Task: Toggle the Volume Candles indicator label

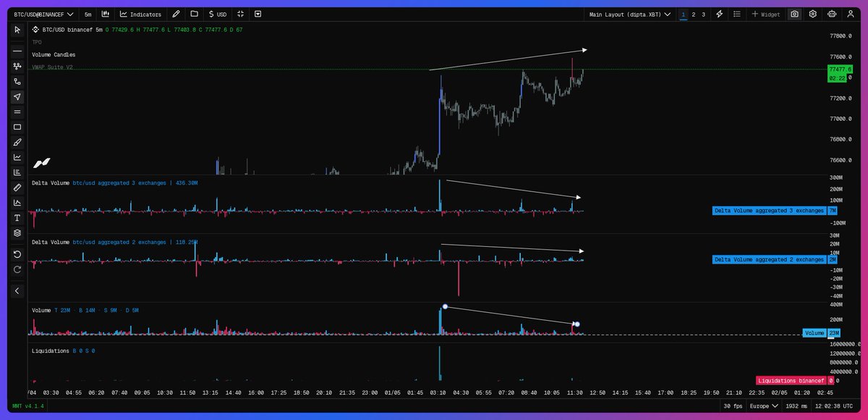Action: [x=54, y=55]
